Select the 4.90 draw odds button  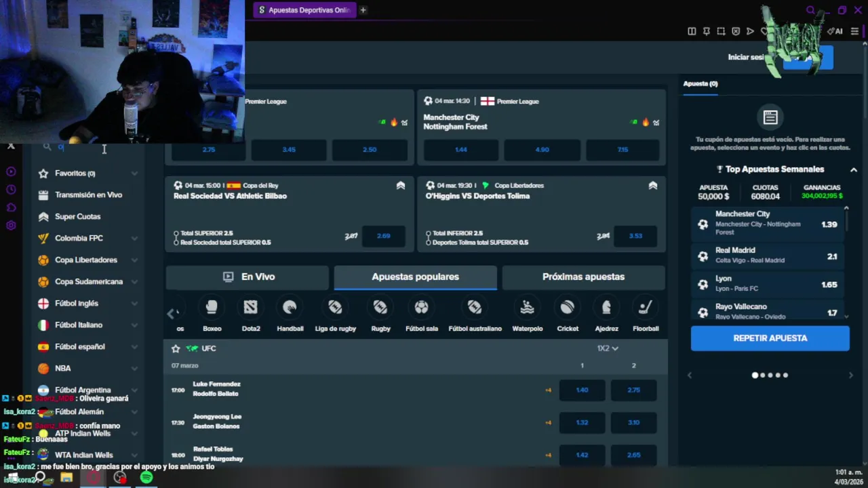click(542, 150)
